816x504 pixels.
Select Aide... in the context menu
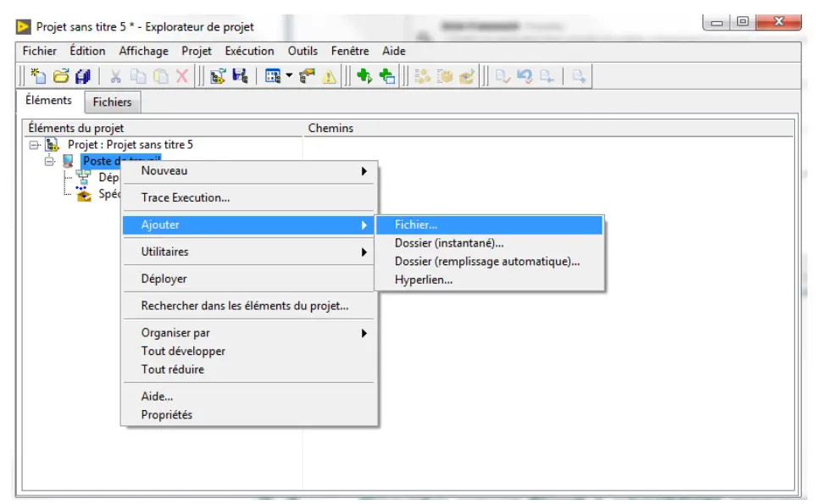249,396
